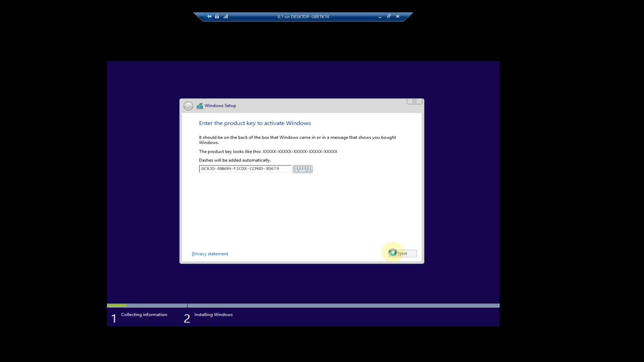Open the on-screen keyboard icon

point(303,169)
